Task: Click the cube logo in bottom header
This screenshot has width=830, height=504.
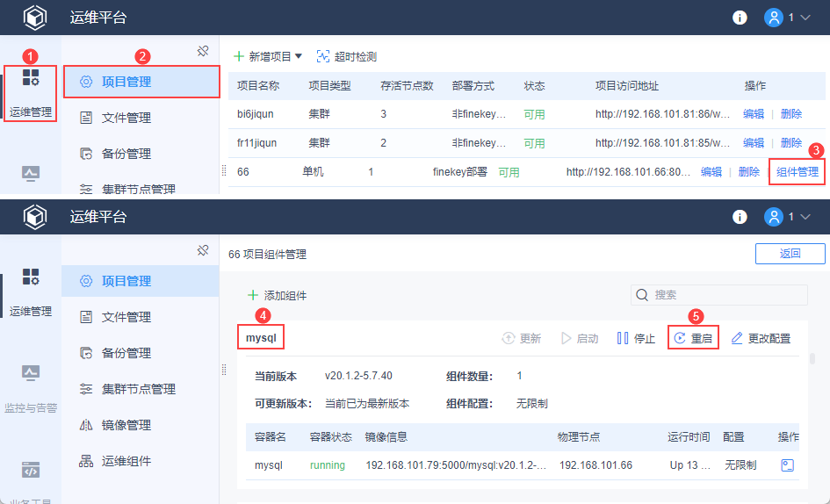Action: point(35,217)
